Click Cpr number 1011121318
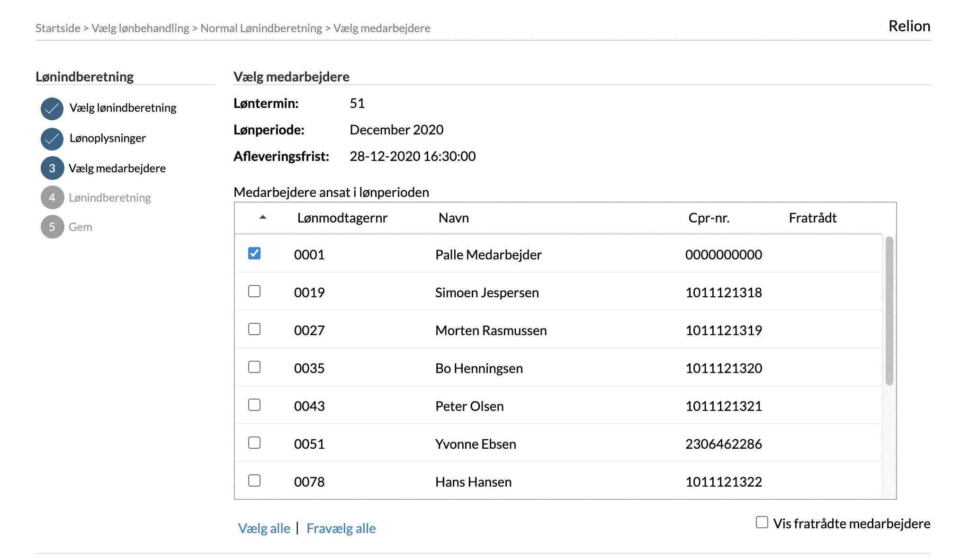The width and height of the screenshot is (970, 560). click(724, 293)
